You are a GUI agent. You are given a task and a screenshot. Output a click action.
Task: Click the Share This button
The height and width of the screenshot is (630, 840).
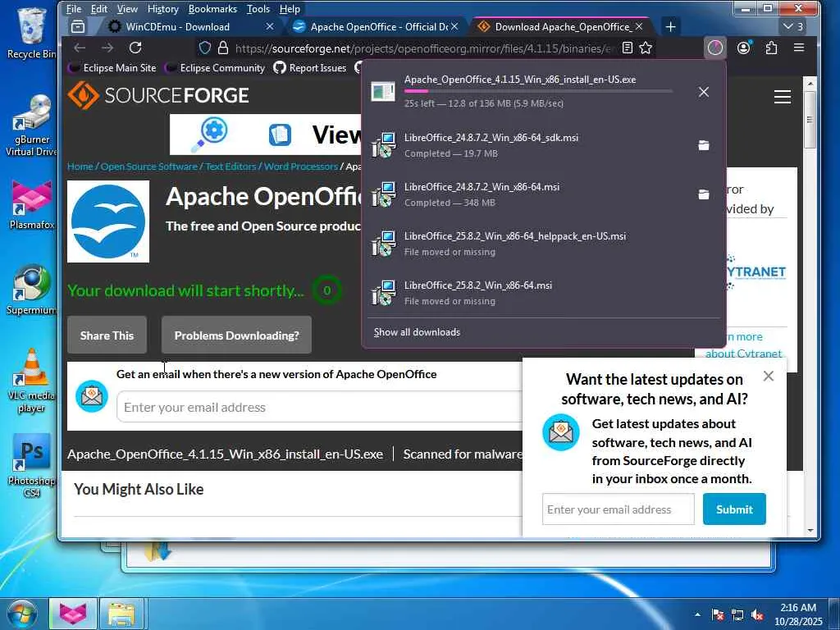(107, 335)
